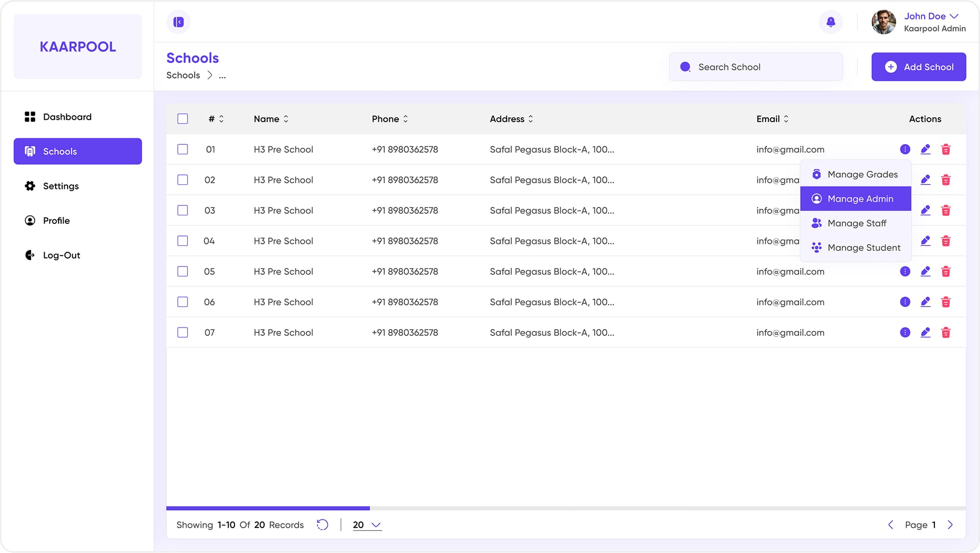The height and width of the screenshot is (553, 980).
Task: Click the Add School button
Action: pos(919,67)
